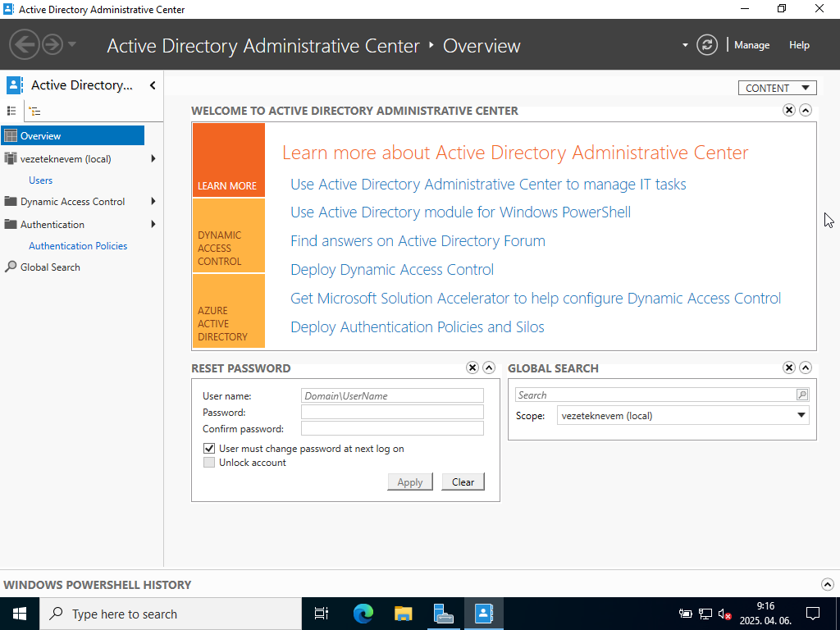This screenshot has width=840, height=630.
Task: Click the Clear button
Action: coord(463,482)
